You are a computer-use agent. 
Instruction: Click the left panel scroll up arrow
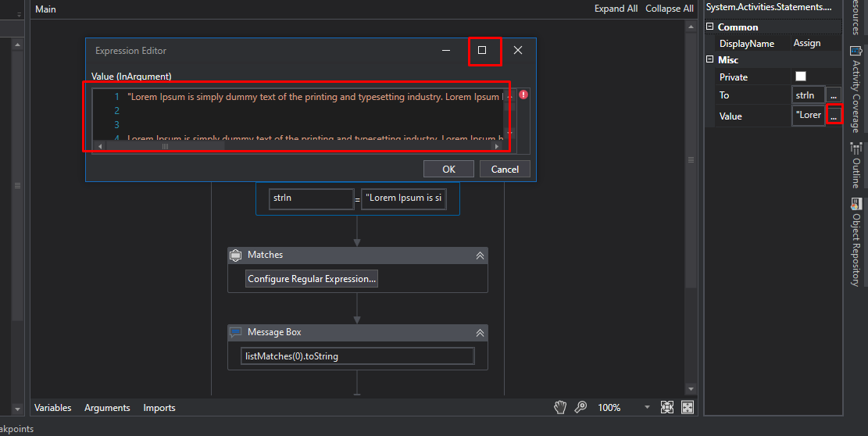pyautogui.click(x=17, y=45)
